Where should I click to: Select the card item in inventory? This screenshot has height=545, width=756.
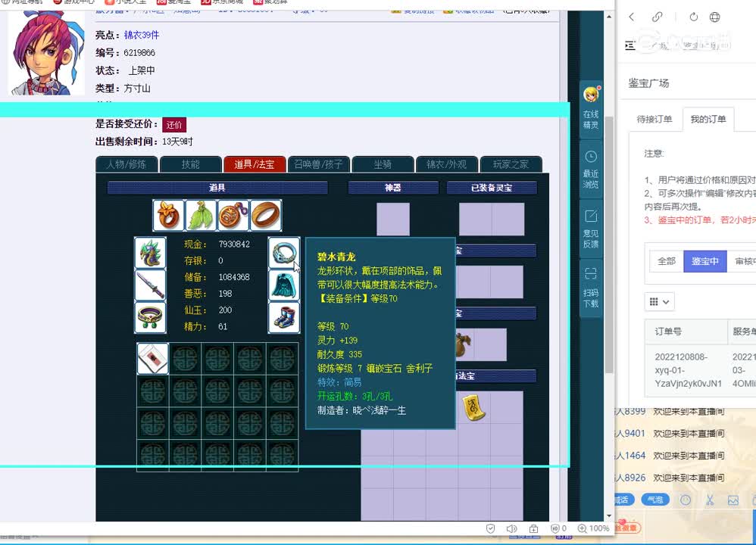coord(153,359)
